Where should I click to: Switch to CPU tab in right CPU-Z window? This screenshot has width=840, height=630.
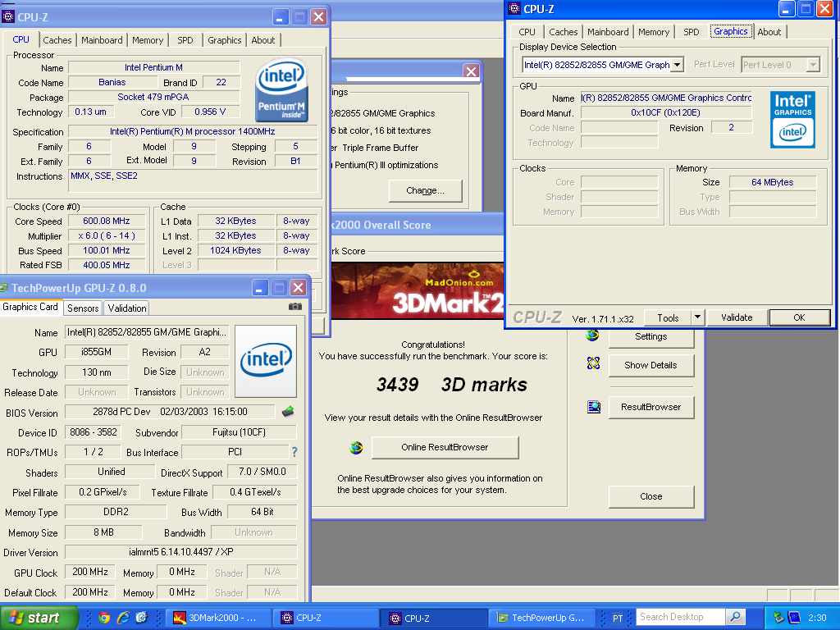(x=527, y=32)
